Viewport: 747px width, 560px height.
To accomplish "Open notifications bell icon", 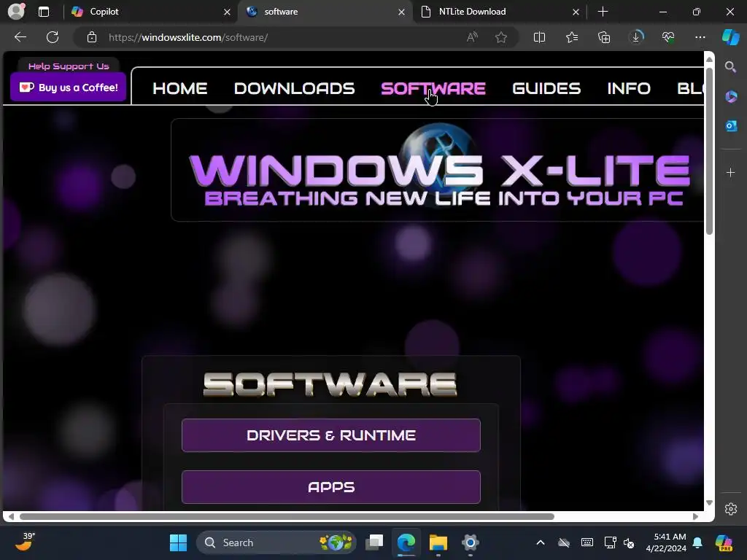I will coord(697,542).
